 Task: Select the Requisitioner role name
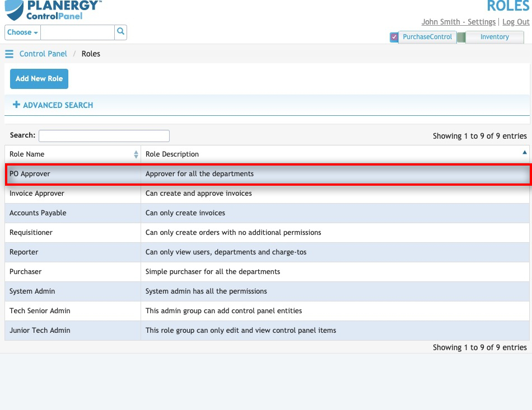(x=31, y=233)
